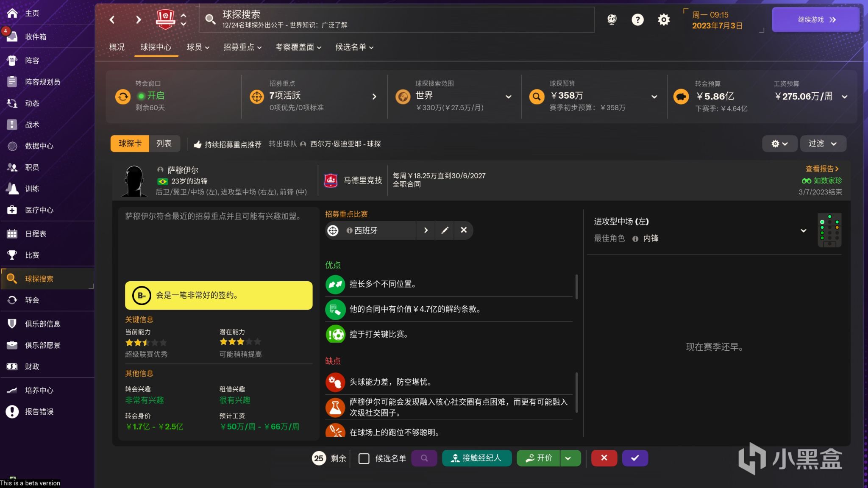Open 动态 dynamics sidebar item
868x488 pixels.
pos(47,103)
